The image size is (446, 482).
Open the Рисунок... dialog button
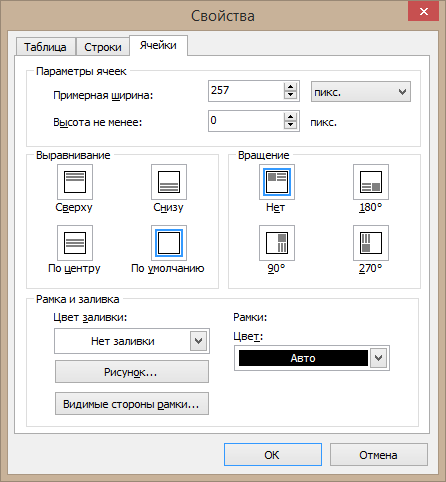pyautogui.click(x=132, y=372)
